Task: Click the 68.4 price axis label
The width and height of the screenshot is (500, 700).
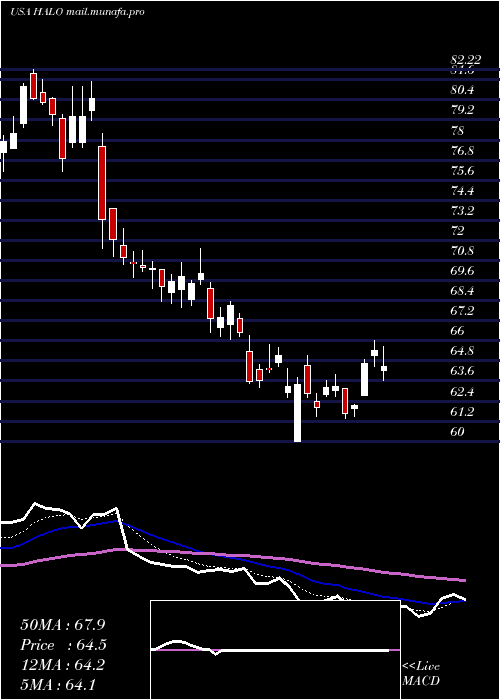Action: pyautogui.click(x=462, y=291)
